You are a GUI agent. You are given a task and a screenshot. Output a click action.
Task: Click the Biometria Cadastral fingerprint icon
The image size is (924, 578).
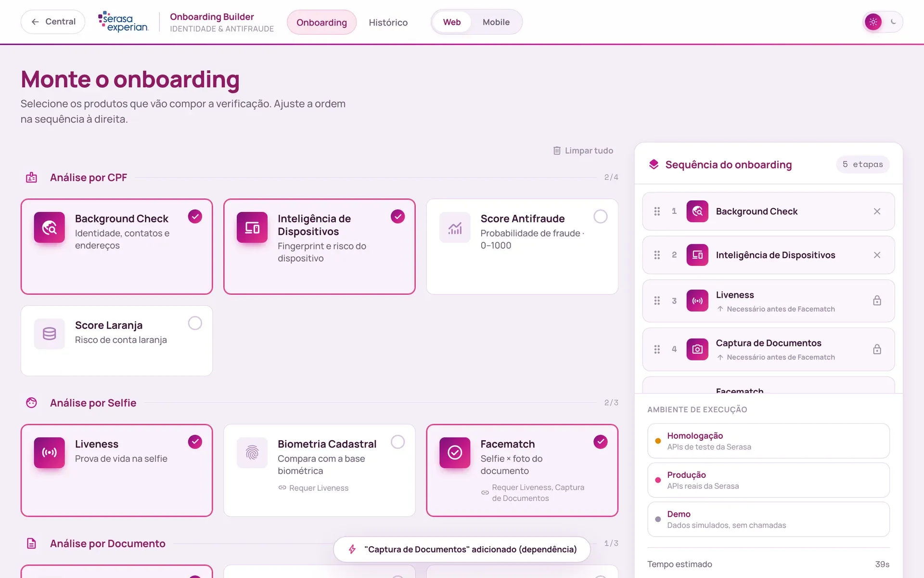(252, 452)
